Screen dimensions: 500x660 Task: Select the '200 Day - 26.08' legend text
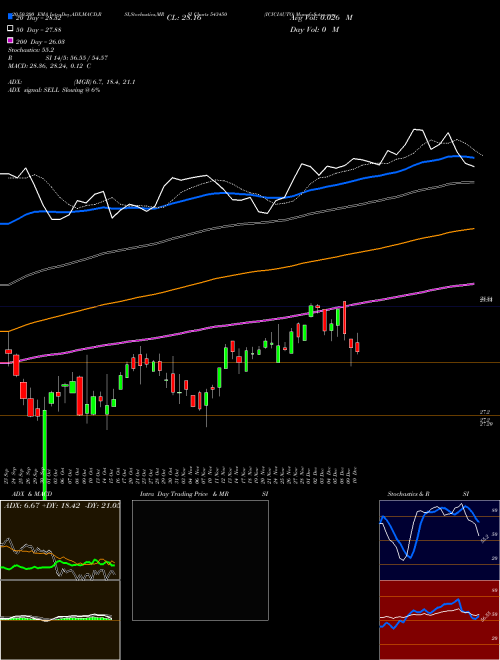coord(40,42)
